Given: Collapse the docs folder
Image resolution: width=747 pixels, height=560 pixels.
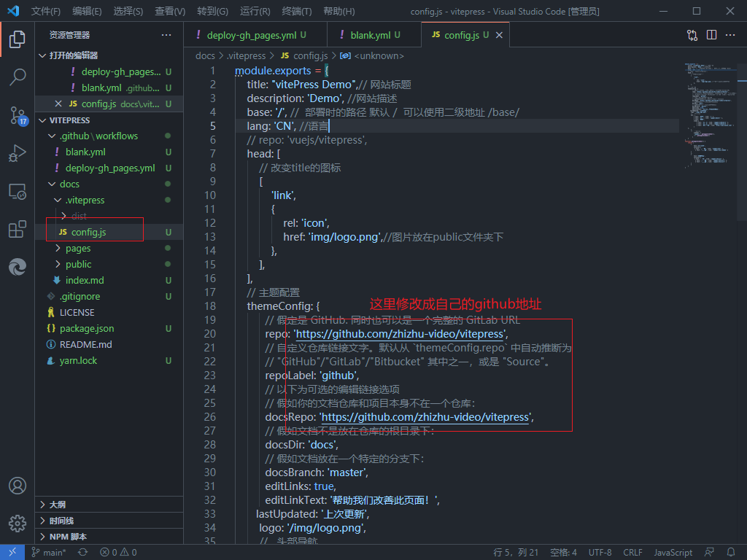Looking at the screenshot, I should tap(109, 184).
